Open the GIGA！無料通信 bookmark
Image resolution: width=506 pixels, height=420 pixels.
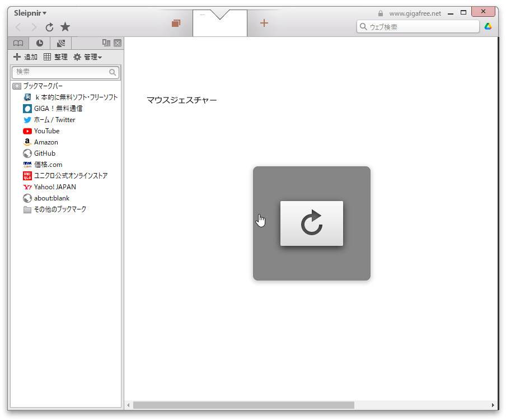[x=53, y=109]
